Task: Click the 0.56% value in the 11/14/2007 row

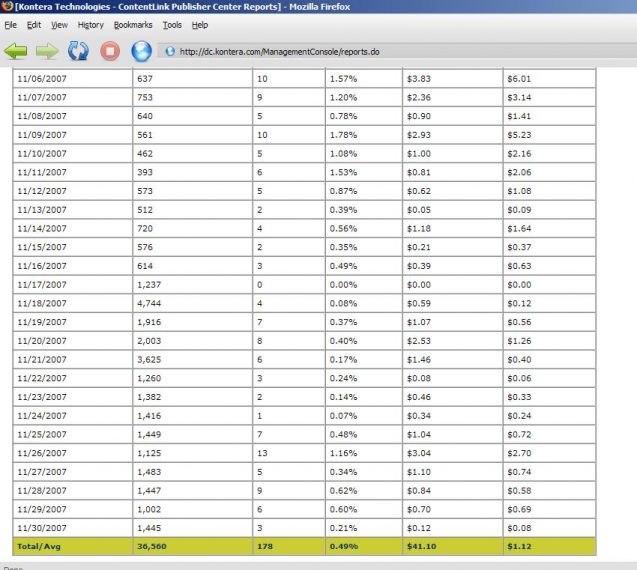Action: coord(343,229)
